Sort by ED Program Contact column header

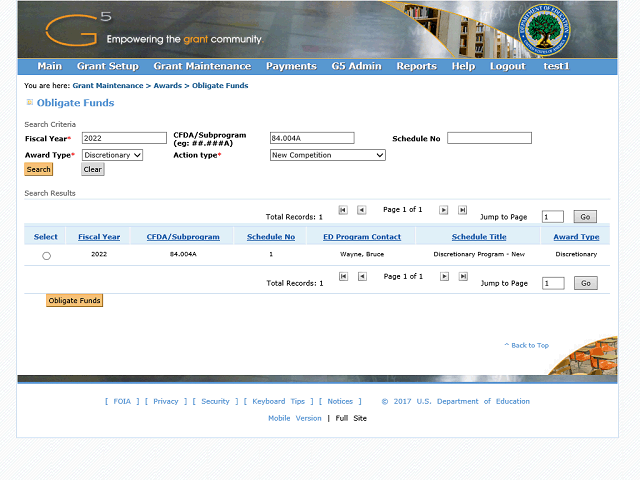[362, 237]
